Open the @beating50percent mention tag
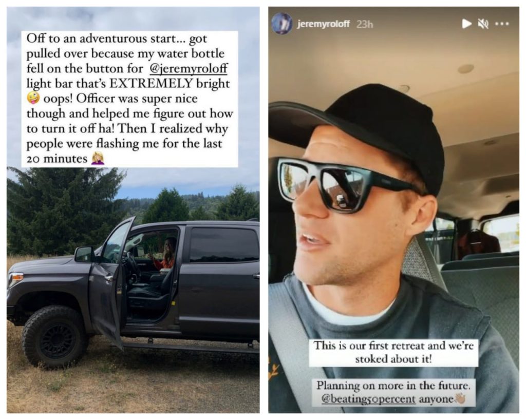The image size is (526, 420). (x=368, y=399)
